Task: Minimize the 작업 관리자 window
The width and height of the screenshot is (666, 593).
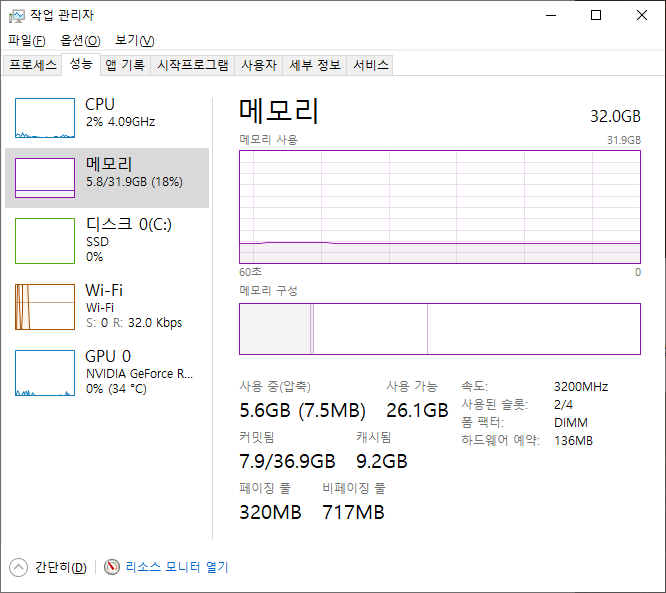Action: (551, 16)
